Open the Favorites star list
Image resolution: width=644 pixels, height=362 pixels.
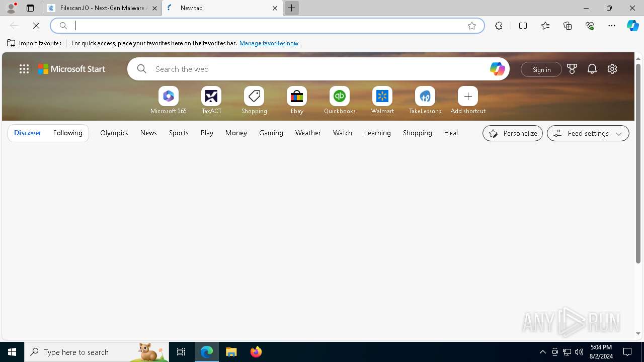tap(545, 26)
